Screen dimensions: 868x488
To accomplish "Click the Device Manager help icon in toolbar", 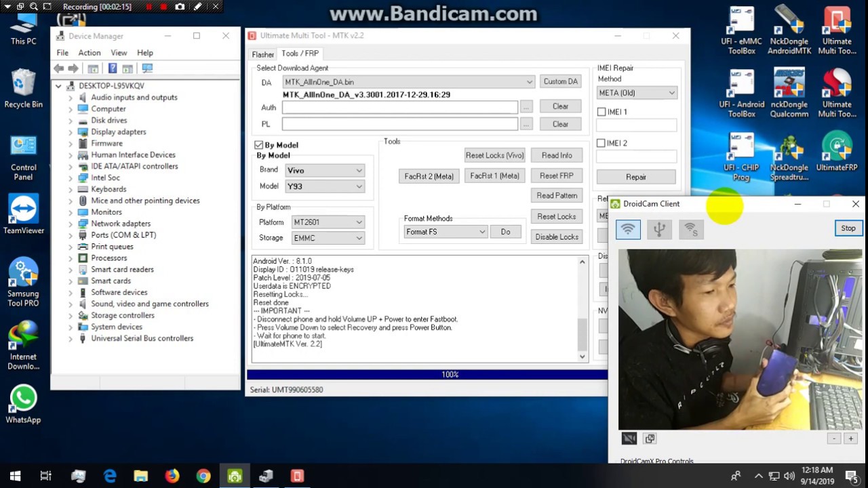I will (113, 68).
